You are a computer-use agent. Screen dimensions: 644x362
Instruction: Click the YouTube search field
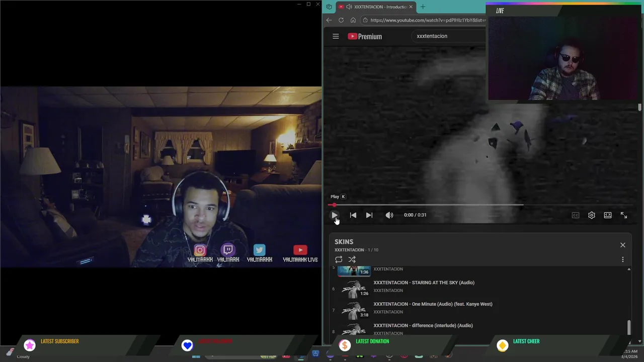click(449, 36)
